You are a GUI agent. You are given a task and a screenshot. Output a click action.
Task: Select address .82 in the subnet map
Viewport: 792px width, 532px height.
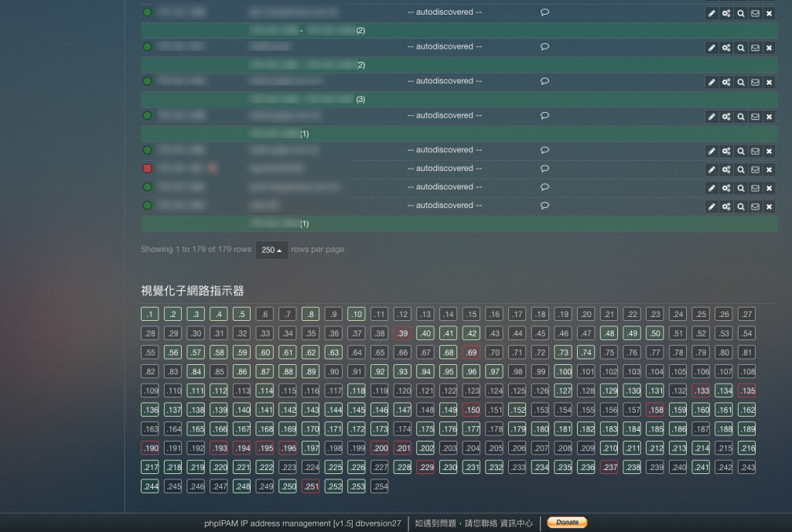(149, 371)
